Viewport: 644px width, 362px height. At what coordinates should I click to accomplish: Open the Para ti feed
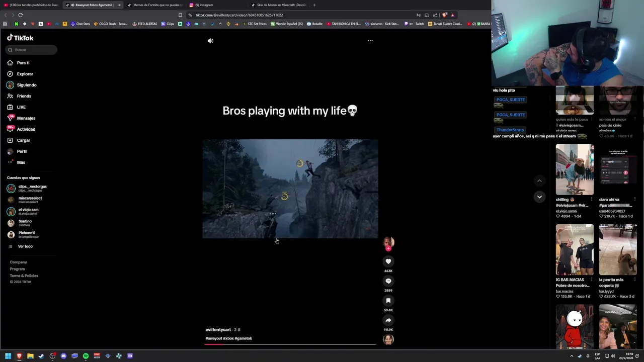pos(23,63)
